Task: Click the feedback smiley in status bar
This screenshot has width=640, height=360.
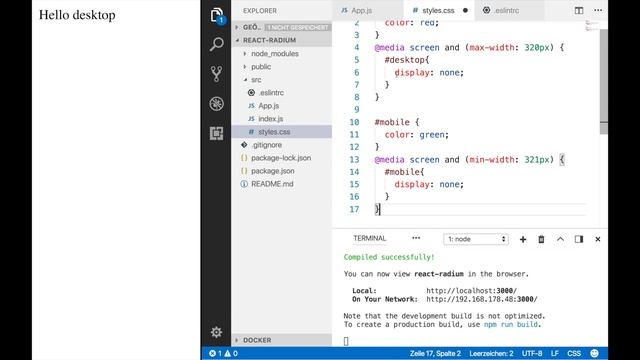Action: tap(595, 353)
